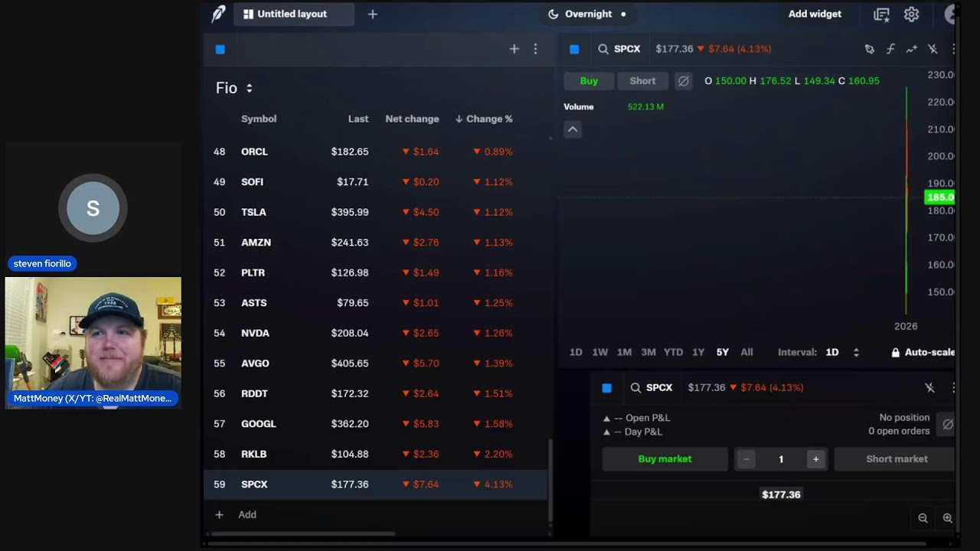Select the 1Y chart range

(x=698, y=352)
